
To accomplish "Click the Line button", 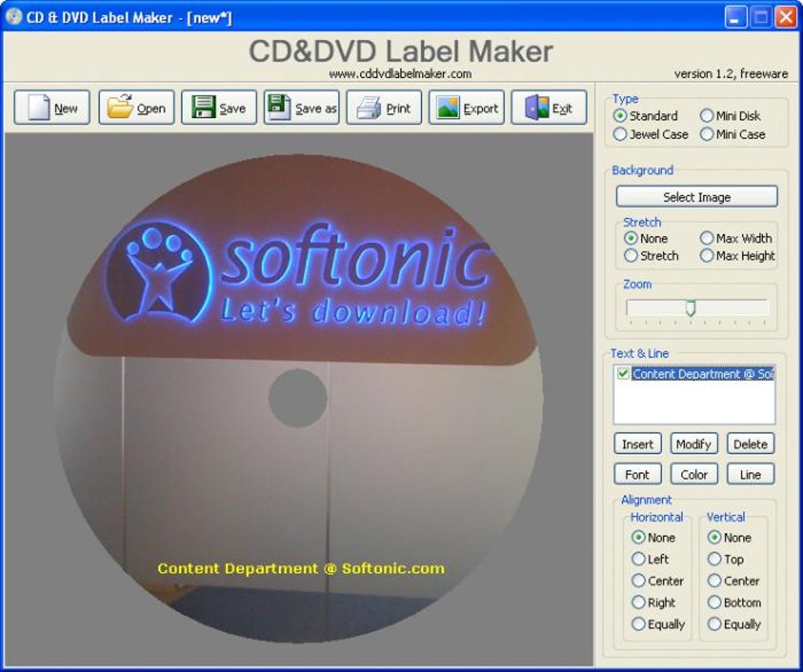I will pyautogui.click(x=750, y=474).
